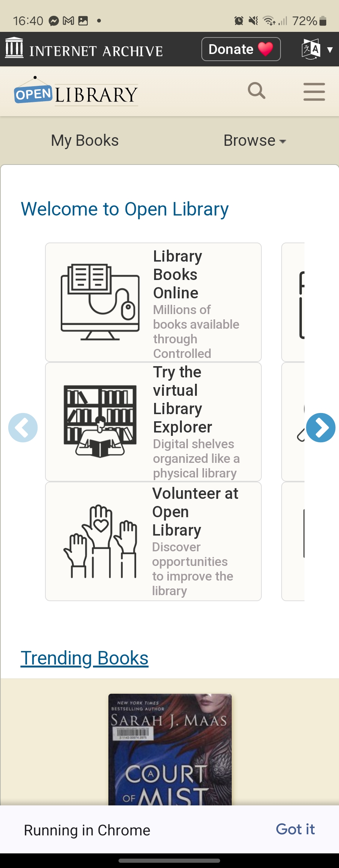Tap the language translation icon
The image size is (339, 868).
pyautogui.click(x=311, y=49)
